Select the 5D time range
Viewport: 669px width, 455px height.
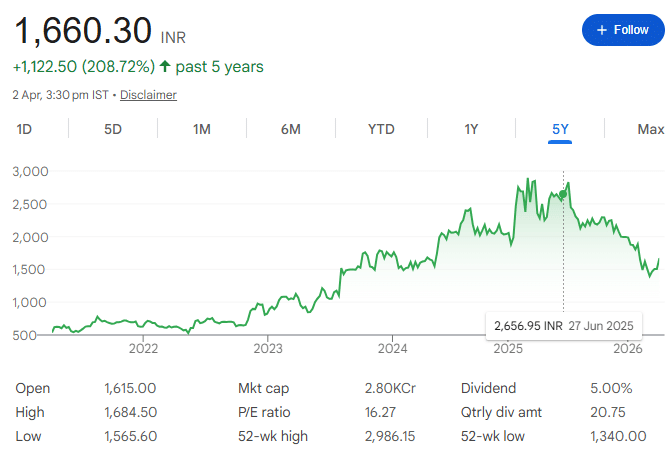[113, 129]
